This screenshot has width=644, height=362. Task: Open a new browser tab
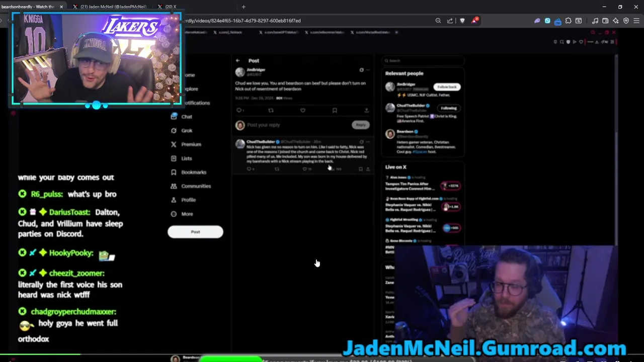coord(244,7)
